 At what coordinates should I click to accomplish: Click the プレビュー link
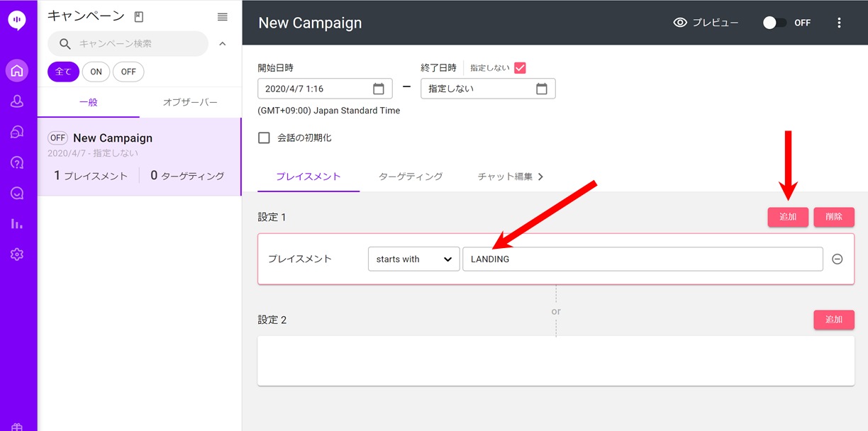[x=715, y=23]
